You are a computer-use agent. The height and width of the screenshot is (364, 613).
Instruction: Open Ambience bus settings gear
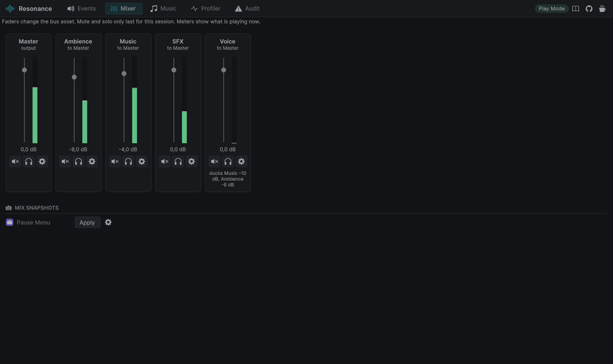click(92, 162)
